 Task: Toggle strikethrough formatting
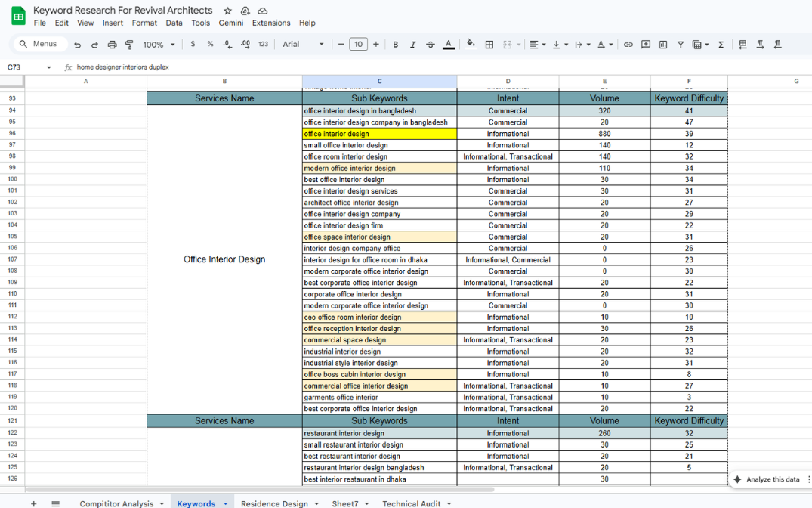pyautogui.click(x=431, y=45)
